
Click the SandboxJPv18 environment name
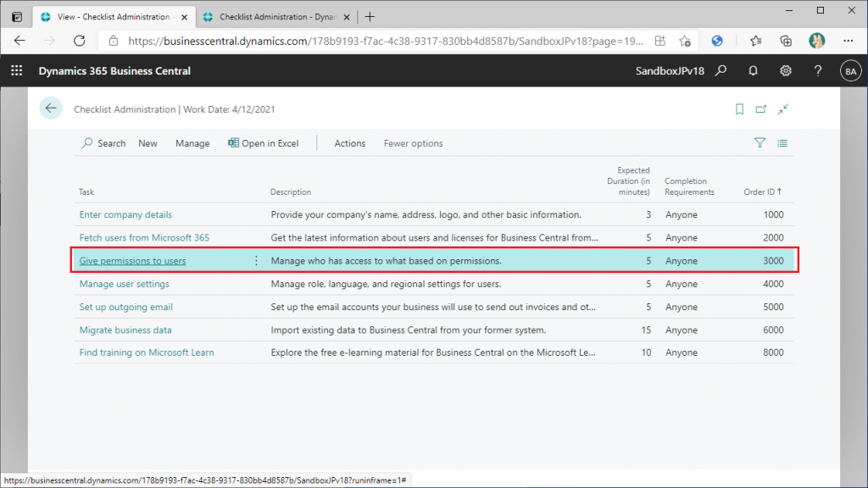pyautogui.click(x=670, y=71)
